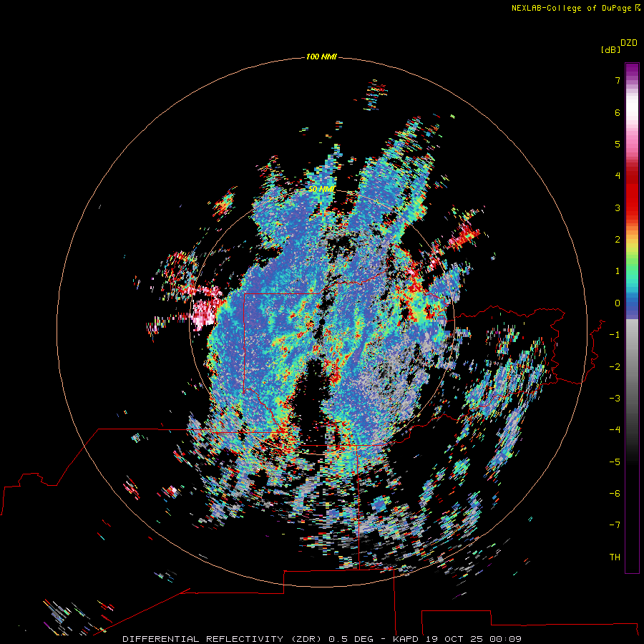Click the 'DIFFERENTIAL REFLECTIVITY (ZDR)' product title
644x644 pixels.
click(x=223, y=639)
